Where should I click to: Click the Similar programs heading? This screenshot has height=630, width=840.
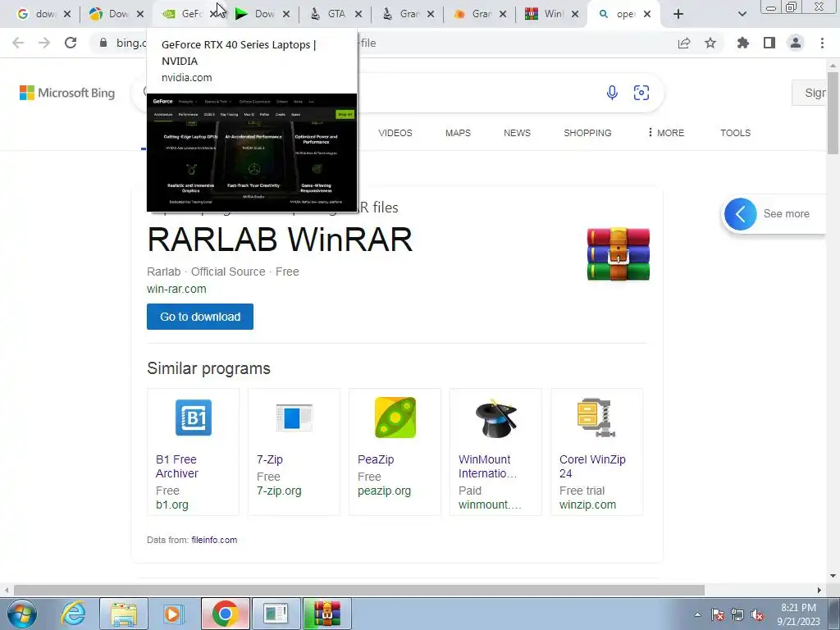coord(208,368)
